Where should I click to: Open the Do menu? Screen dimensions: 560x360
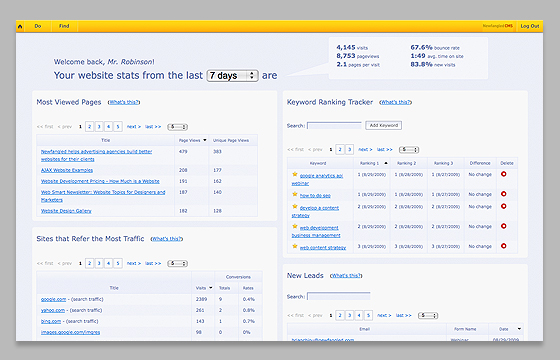[x=38, y=26]
